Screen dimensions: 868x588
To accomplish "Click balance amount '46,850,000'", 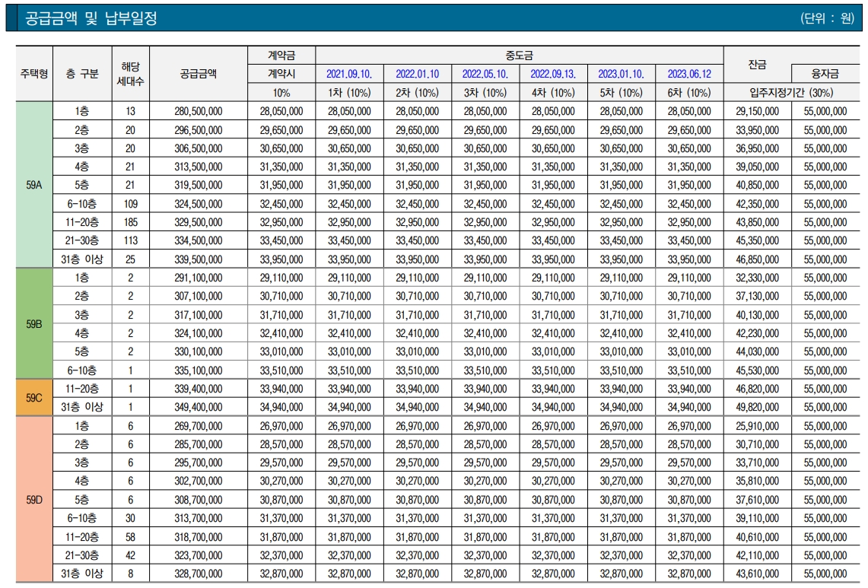I will [x=757, y=259].
